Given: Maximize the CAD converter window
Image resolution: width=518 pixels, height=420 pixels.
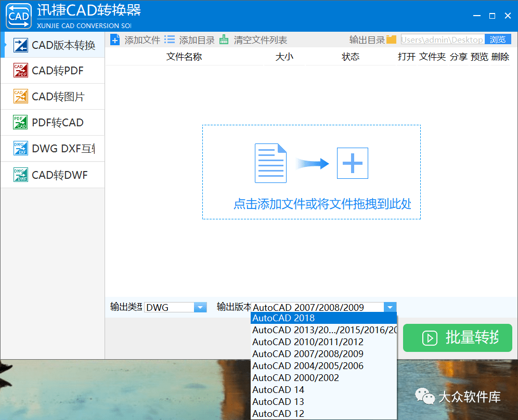Looking at the screenshot, I should [x=492, y=16].
